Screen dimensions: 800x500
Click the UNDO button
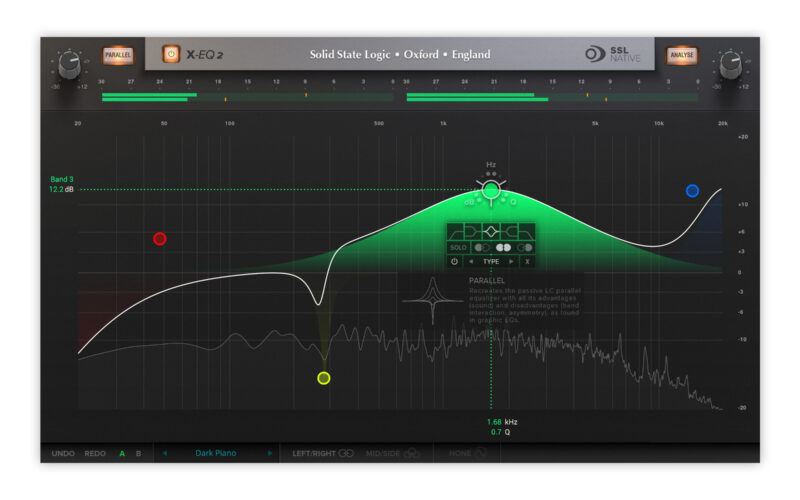pyautogui.click(x=63, y=453)
